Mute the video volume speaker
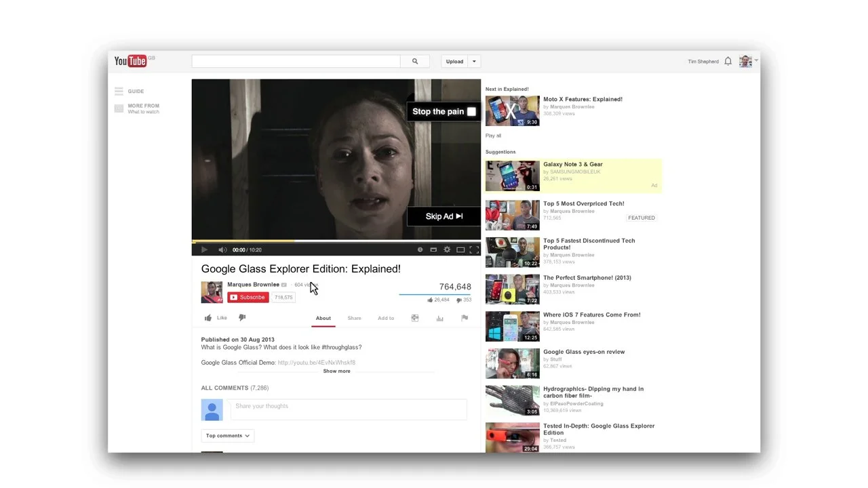The height and width of the screenshot is (488, 868). tap(222, 250)
